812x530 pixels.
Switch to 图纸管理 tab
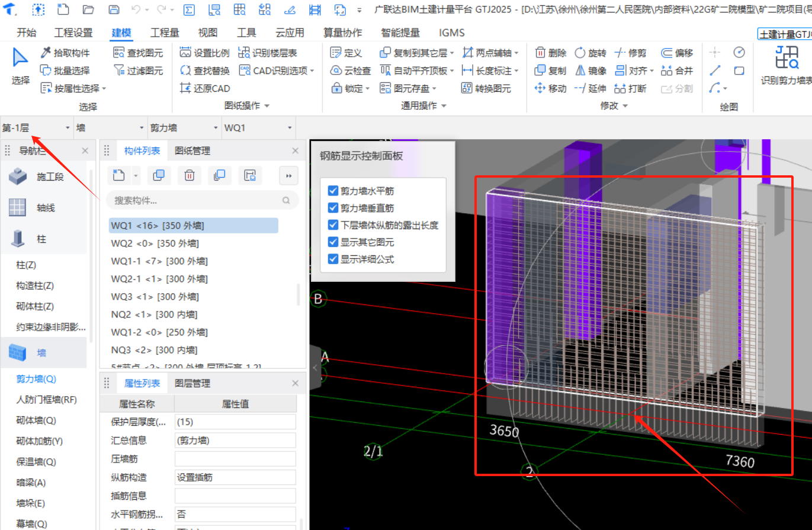pos(192,151)
